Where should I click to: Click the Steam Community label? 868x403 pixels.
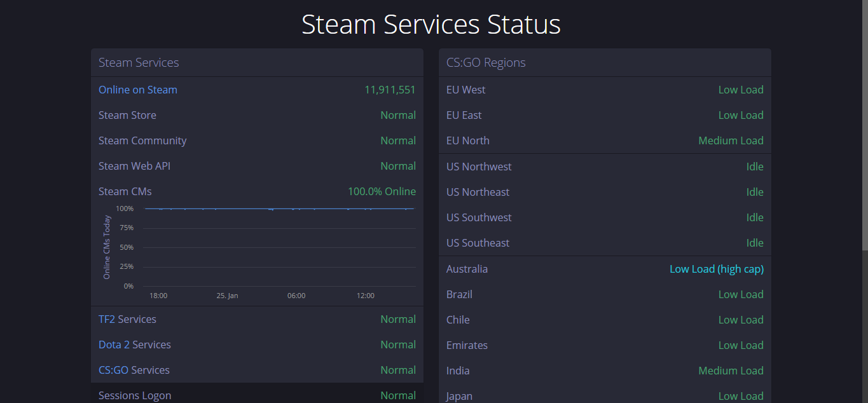coord(142,140)
